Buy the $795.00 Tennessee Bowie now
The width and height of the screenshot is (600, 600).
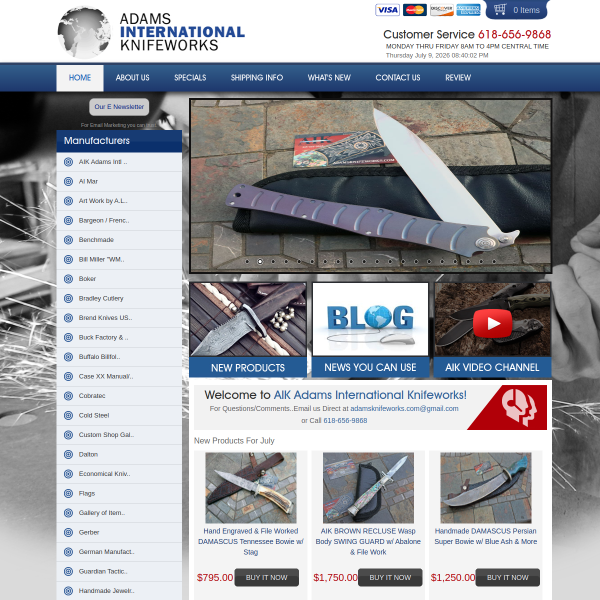[x=267, y=577]
